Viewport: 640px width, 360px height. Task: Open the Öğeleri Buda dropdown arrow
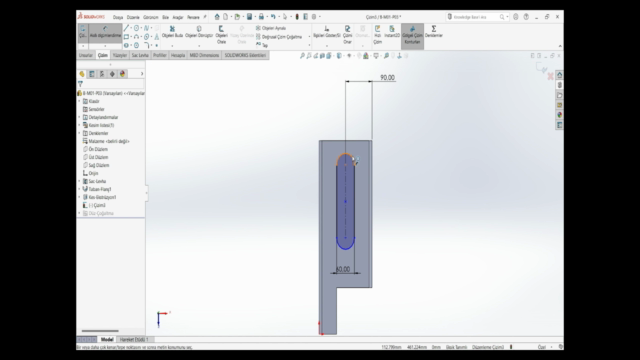click(172, 46)
